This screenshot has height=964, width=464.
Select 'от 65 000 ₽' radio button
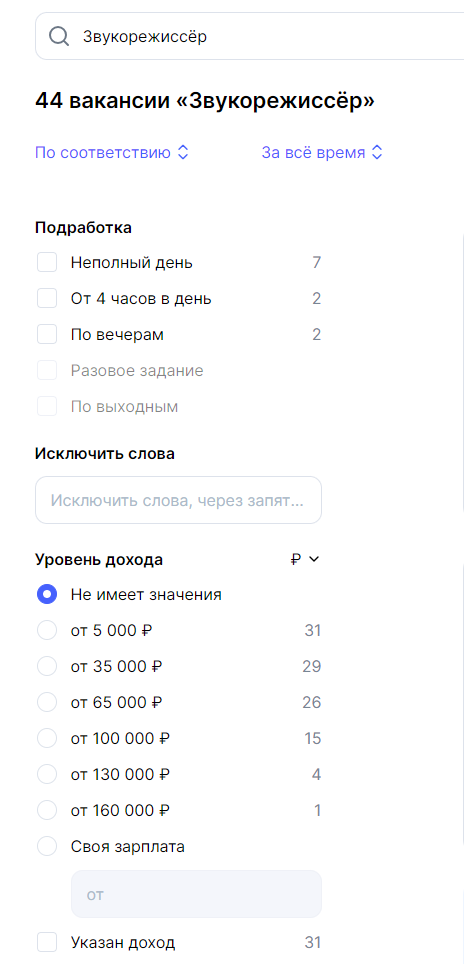click(47, 702)
